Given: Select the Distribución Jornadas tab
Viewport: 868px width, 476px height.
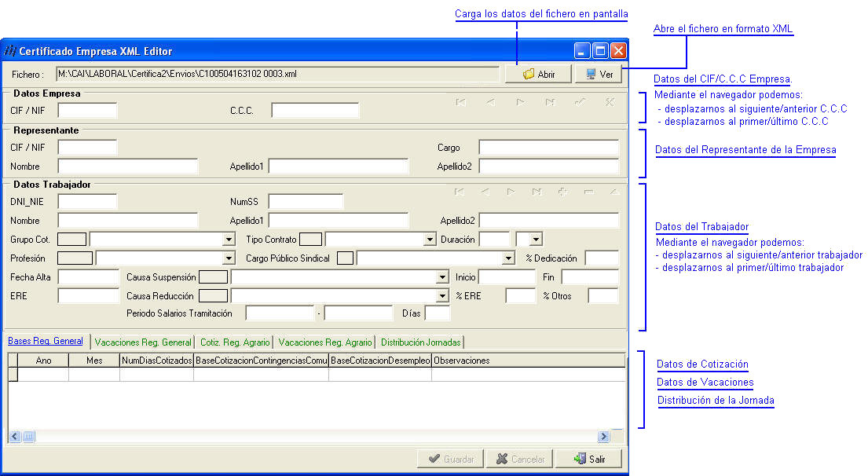Looking at the screenshot, I should tap(420, 342).
